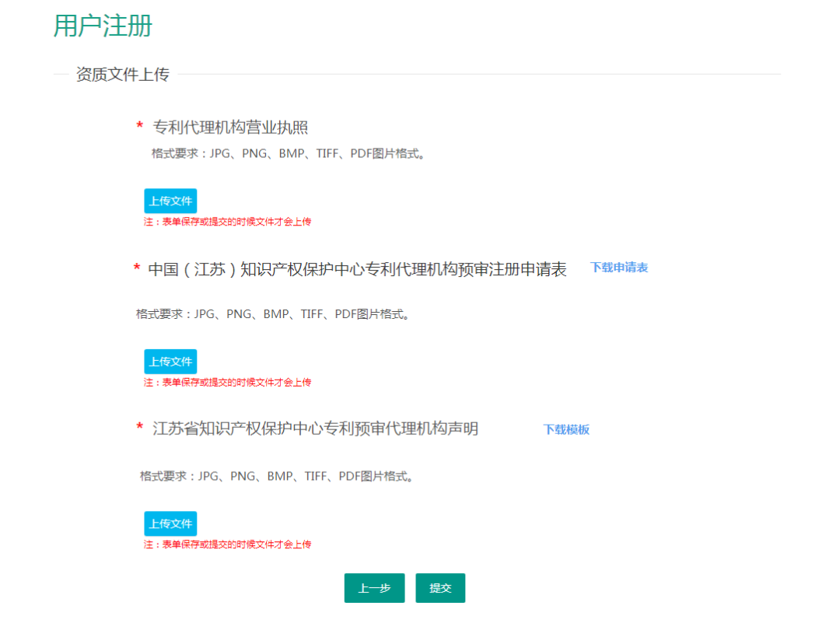Viewport: 840px width, 623px height.
Task: Click the red asterisk beside 江苏省知识产权保护中心
Action: pyautogui.click(x=140, y=428)
